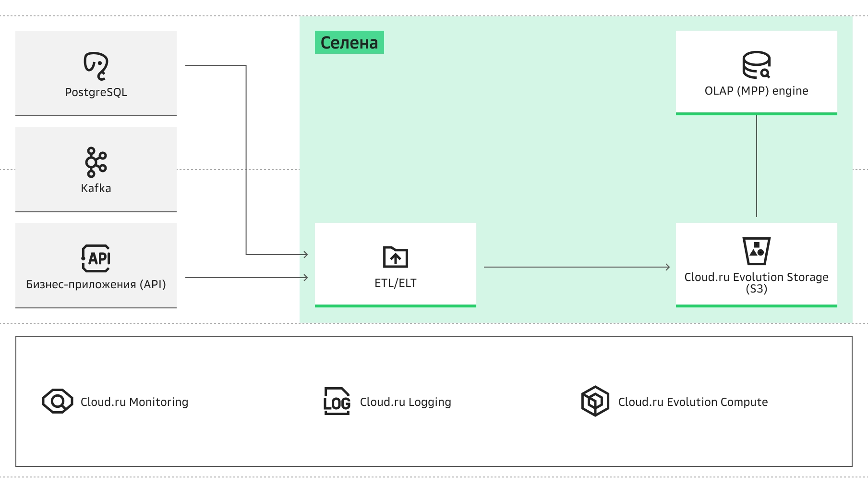Click the Evolution Compute cube icon

(x=595, y=401)
